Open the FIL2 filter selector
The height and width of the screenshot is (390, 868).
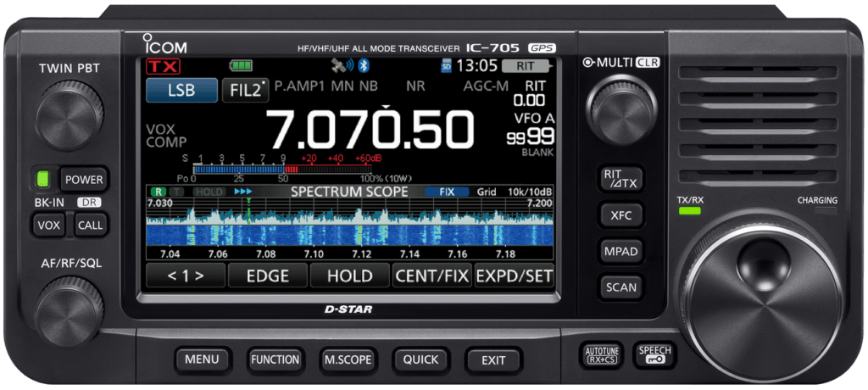point(245,91)
